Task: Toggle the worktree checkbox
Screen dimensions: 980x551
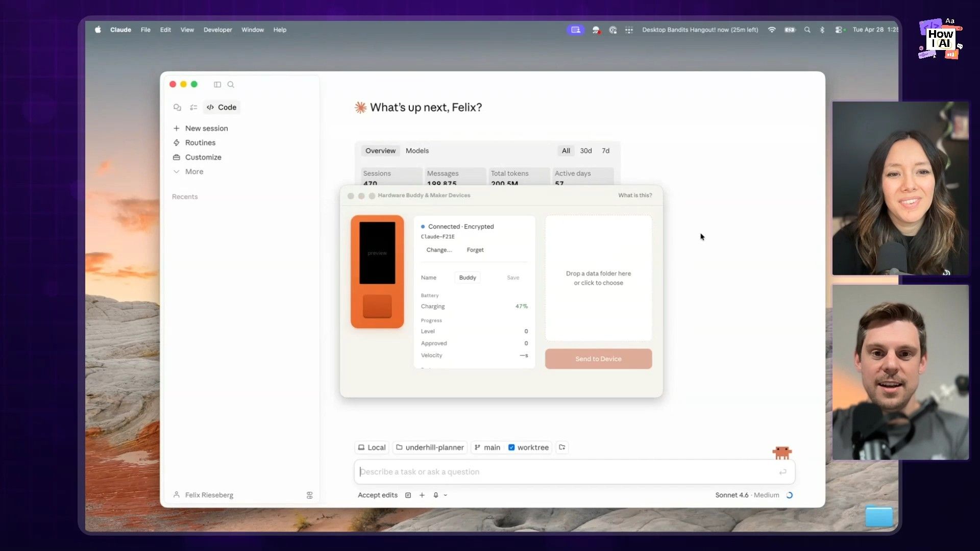Action: click(x=511, y=447)
